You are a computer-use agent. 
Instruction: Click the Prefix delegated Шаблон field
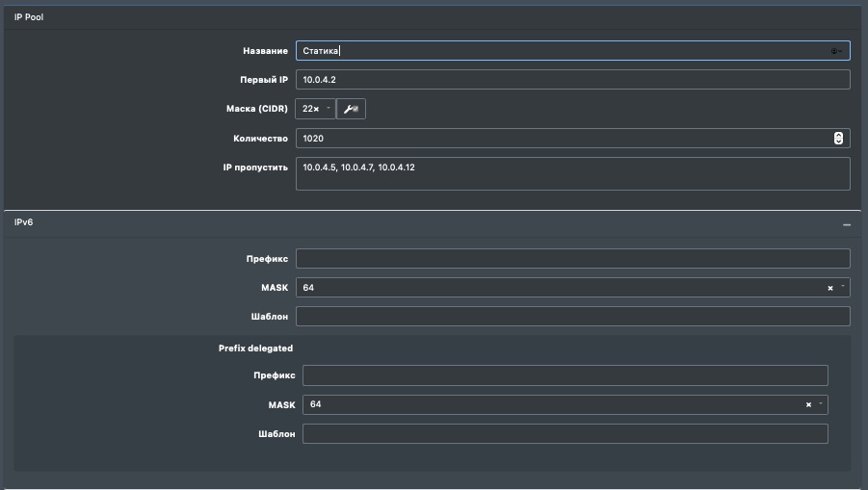click(565, 434)
